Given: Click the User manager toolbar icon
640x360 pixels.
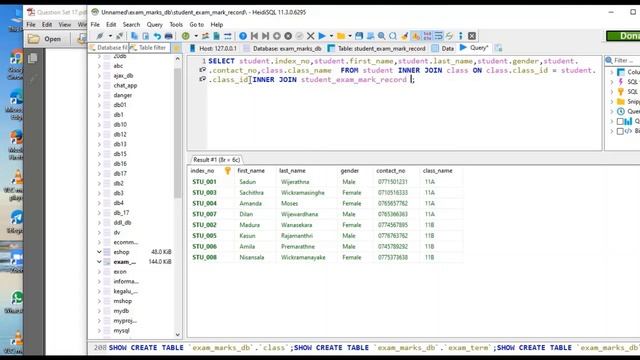Looking at the screenshot, I should click(205, 36).
